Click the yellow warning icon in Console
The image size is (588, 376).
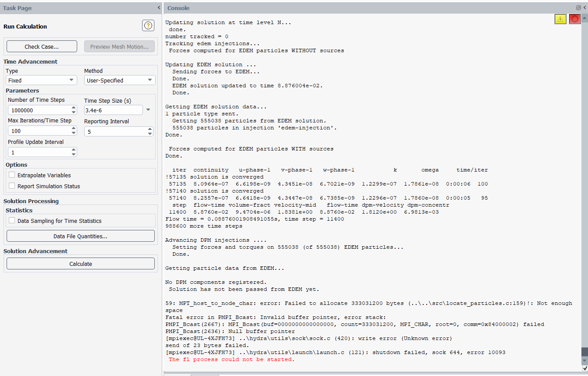click(x=560, y=19)
